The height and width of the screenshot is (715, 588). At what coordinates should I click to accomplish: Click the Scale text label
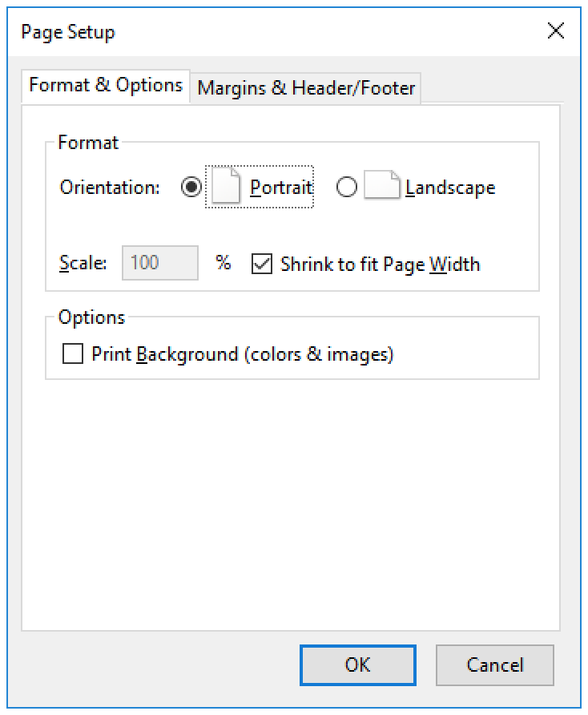tap(83, 263)
